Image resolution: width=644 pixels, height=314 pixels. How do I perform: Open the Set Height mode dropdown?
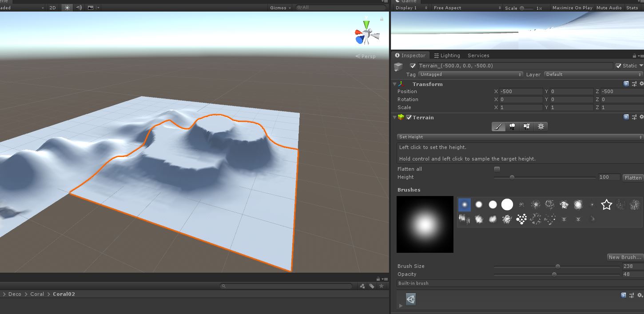point(520,137)
